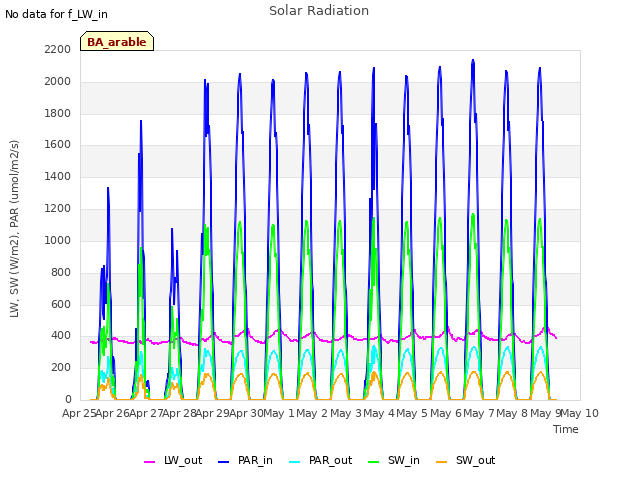Click the May 4 x-axis date label
Image resolution: width=640 pixels, height=480 pixels.
[379, 413]
